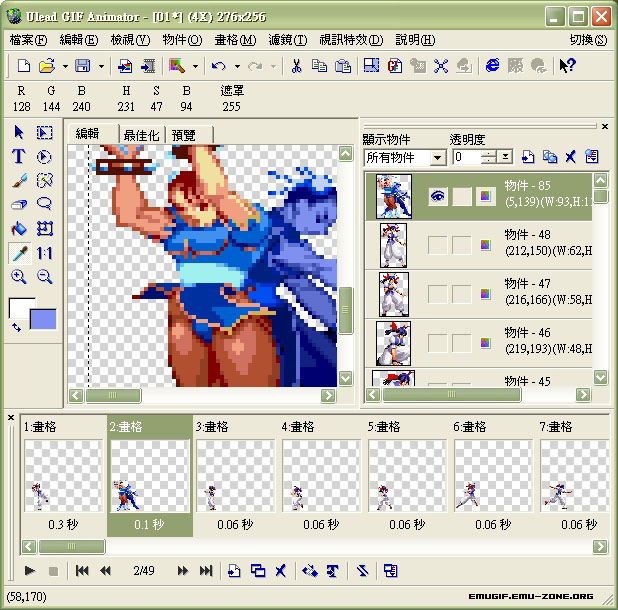Click the Copy icon in toolbar
Screen dimensions: 618x610
tap(319, 66)
